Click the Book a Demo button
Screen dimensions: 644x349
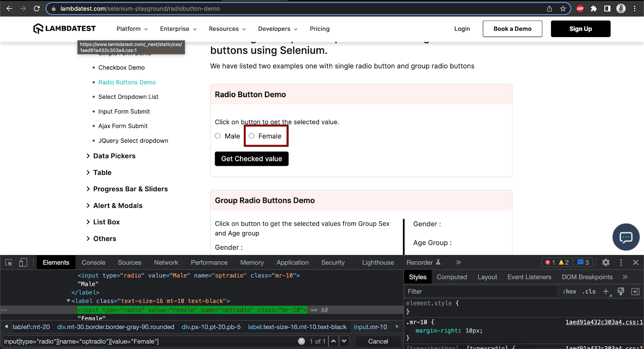click(512, 29)
